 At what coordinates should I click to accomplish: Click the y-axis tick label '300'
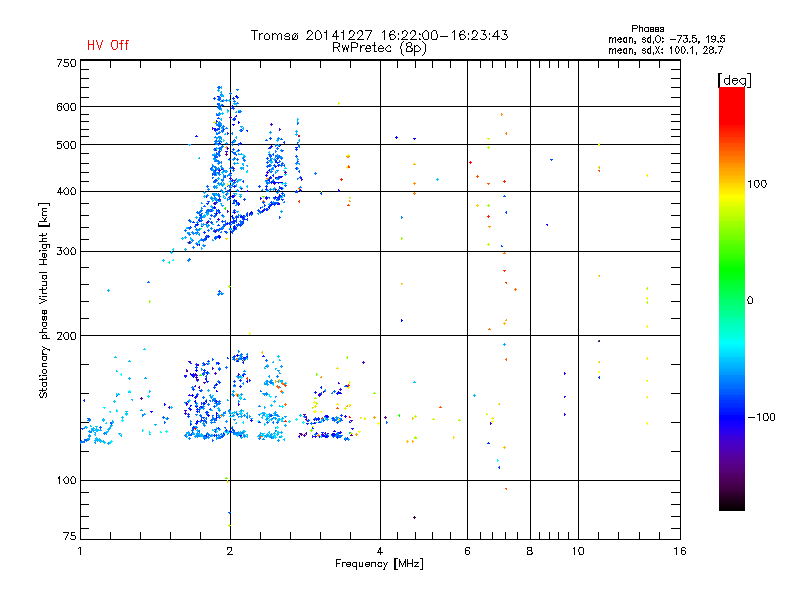point(66,252)
